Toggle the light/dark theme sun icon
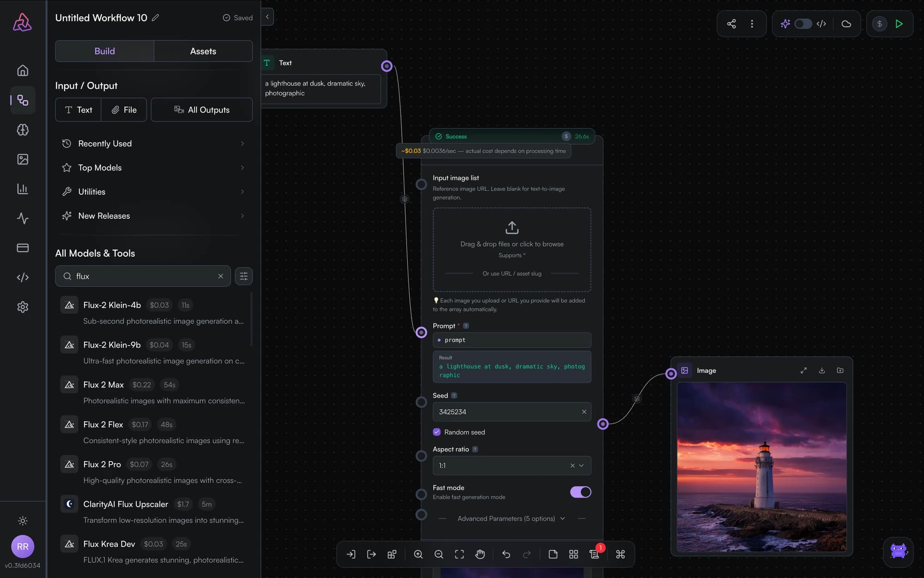924x578 pixels. pos(23,521)
